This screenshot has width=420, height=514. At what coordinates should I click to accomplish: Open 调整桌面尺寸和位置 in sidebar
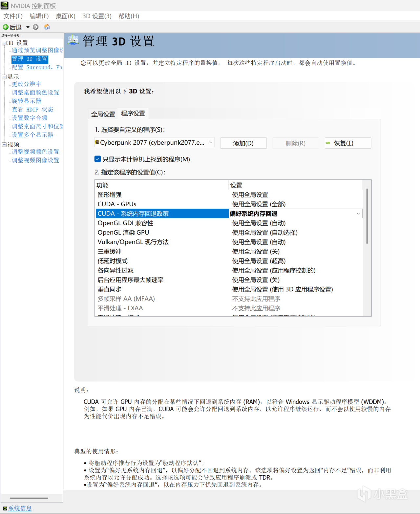[x=37, y=126]
